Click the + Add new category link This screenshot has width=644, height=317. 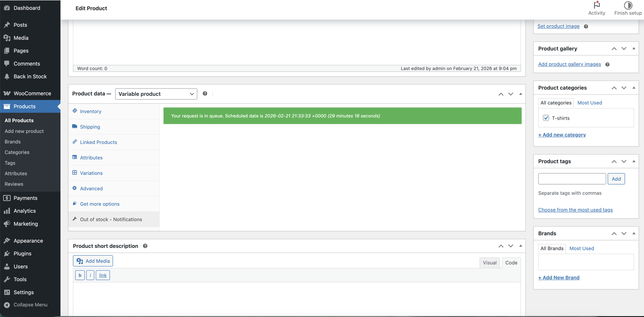coord(562,135)
